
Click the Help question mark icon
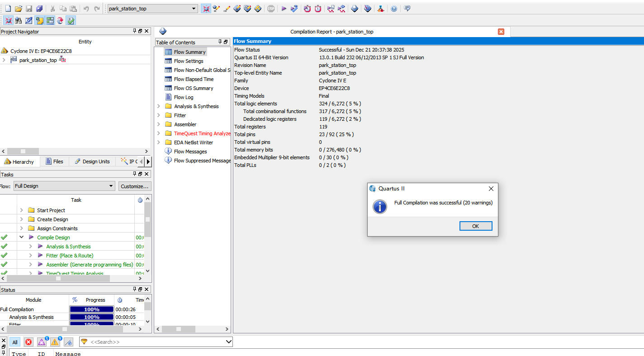coord(394,9)
